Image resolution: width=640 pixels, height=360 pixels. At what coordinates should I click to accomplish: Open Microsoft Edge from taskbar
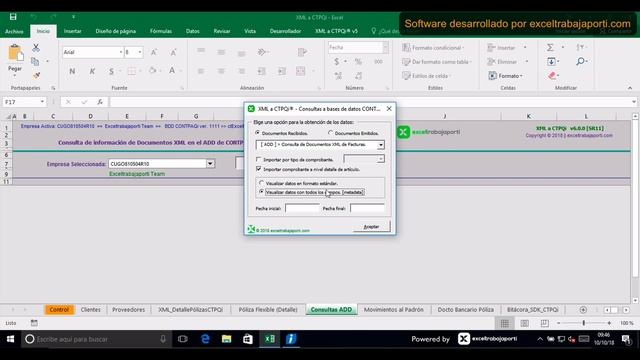tap(205, 339)
